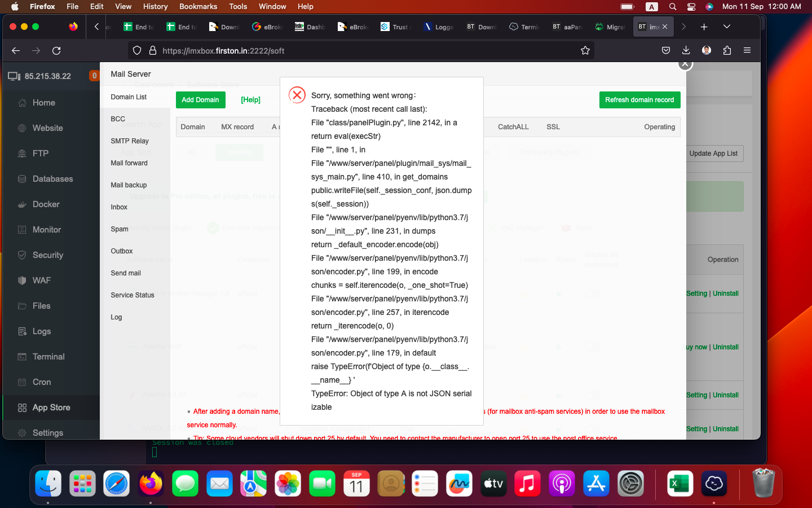Switch to the Dashb browser tab
The height and width of the screenshot is (508, 812).
coord(309,27)
